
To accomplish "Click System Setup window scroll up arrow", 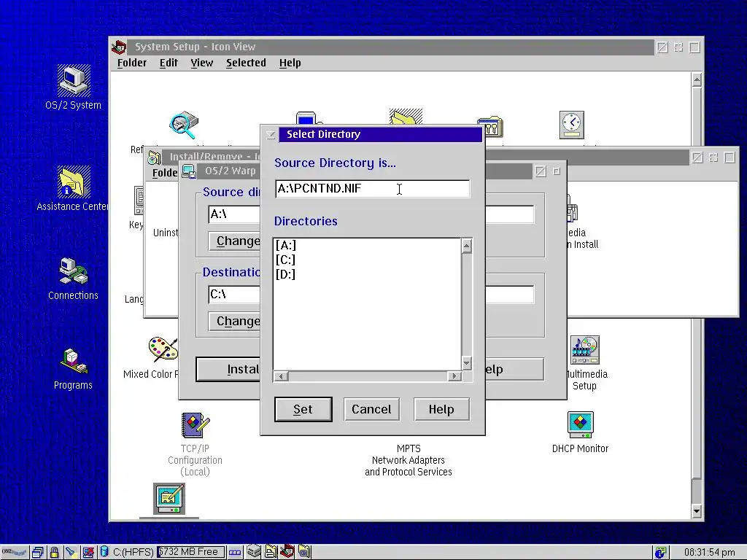I will 697,80.
